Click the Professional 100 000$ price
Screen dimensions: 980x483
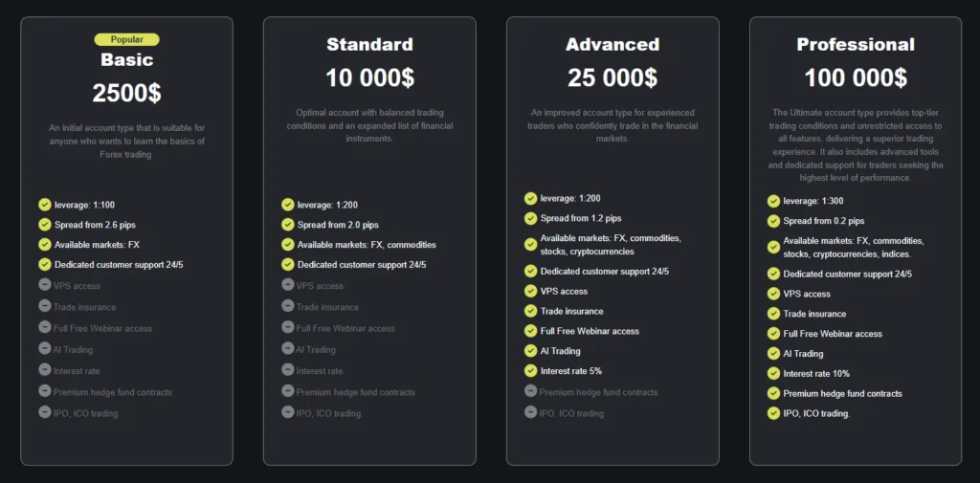pos(856,77)
